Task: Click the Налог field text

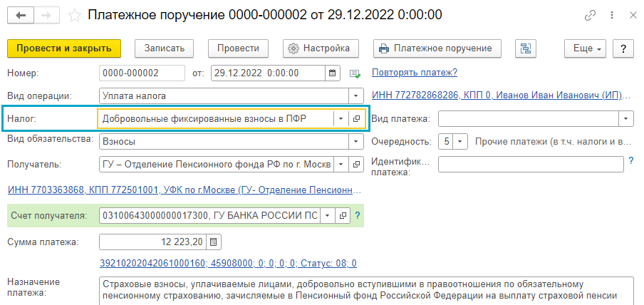Action: tap(216, 118)
